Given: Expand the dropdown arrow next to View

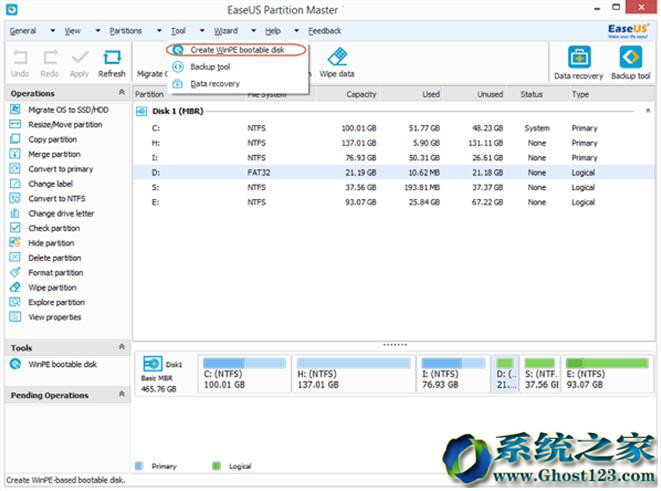Looking at the screenshot, I should 98,31.
